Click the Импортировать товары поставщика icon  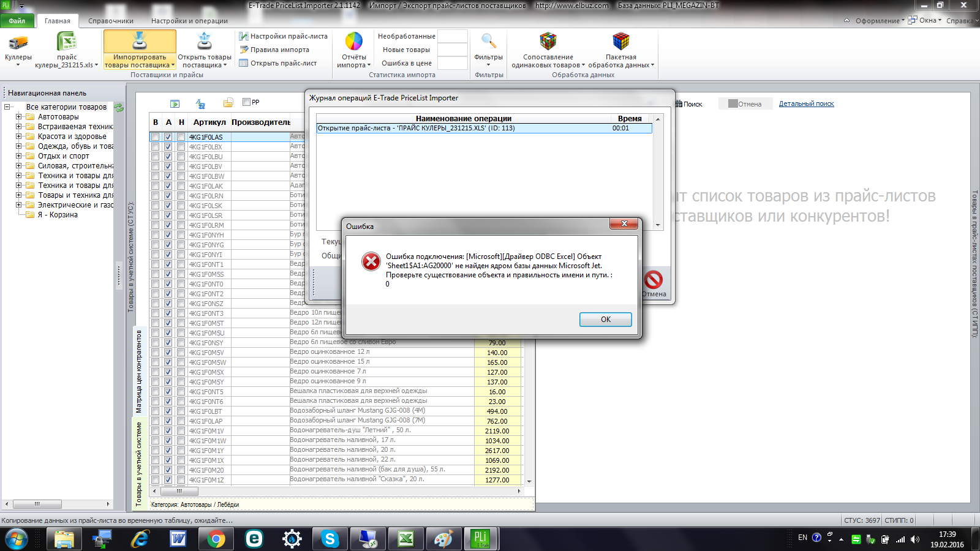click(x=140, y=42)
